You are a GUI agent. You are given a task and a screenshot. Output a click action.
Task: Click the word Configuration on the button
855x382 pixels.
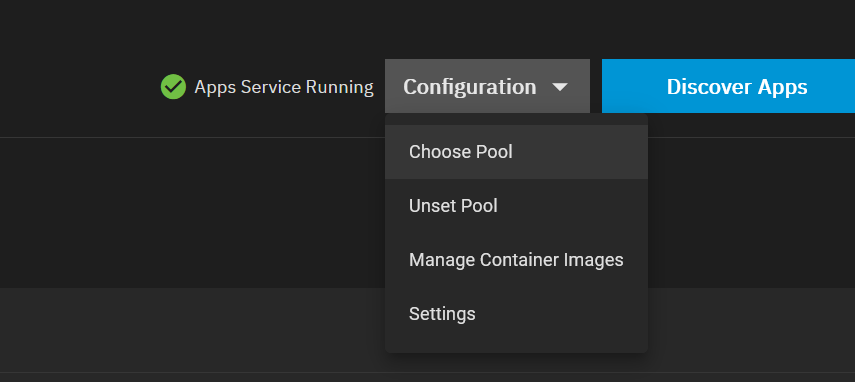(469, 87)
